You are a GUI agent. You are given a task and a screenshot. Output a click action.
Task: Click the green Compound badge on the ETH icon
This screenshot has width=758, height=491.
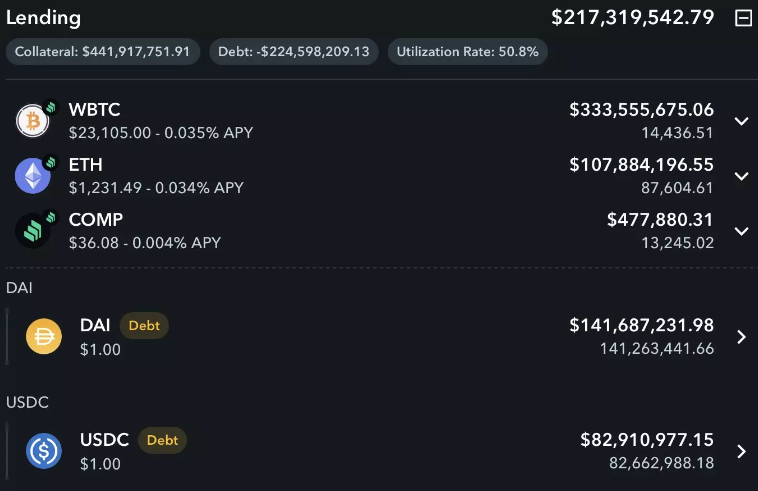pos(49,162)
